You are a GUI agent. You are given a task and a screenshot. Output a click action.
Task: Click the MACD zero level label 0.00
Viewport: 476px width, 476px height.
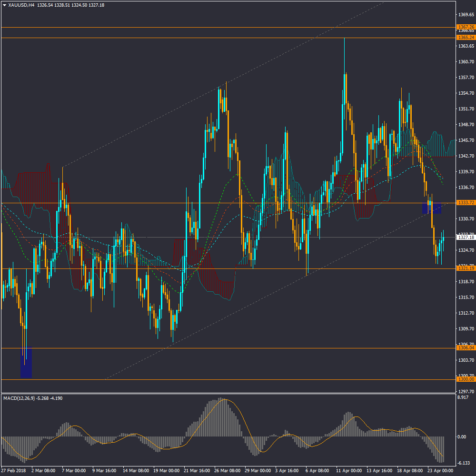(461, 436)
